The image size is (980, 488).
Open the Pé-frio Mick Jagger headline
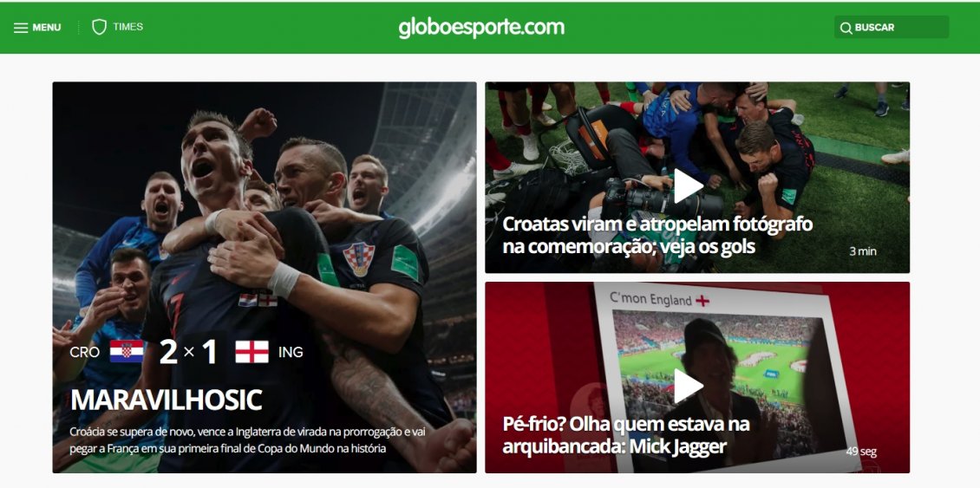[626, 435]
